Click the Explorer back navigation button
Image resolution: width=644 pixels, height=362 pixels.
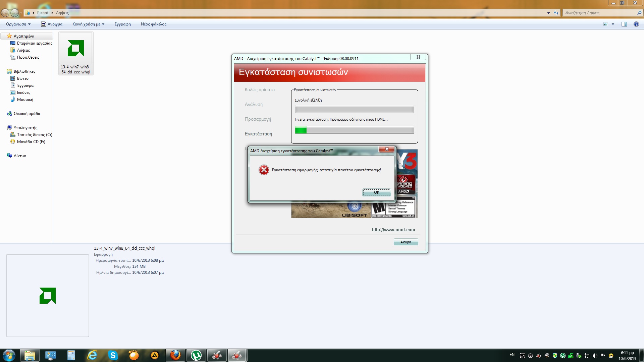tap(5, 13)
